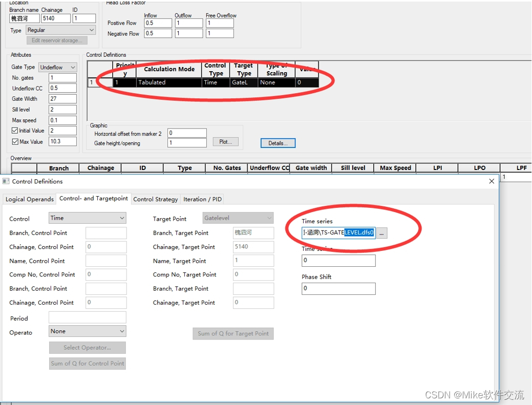Open the Target Point Gatelevel dropdown
Image resolution: width=532 pixels, height=405 pixels.
tap(238, 218)
